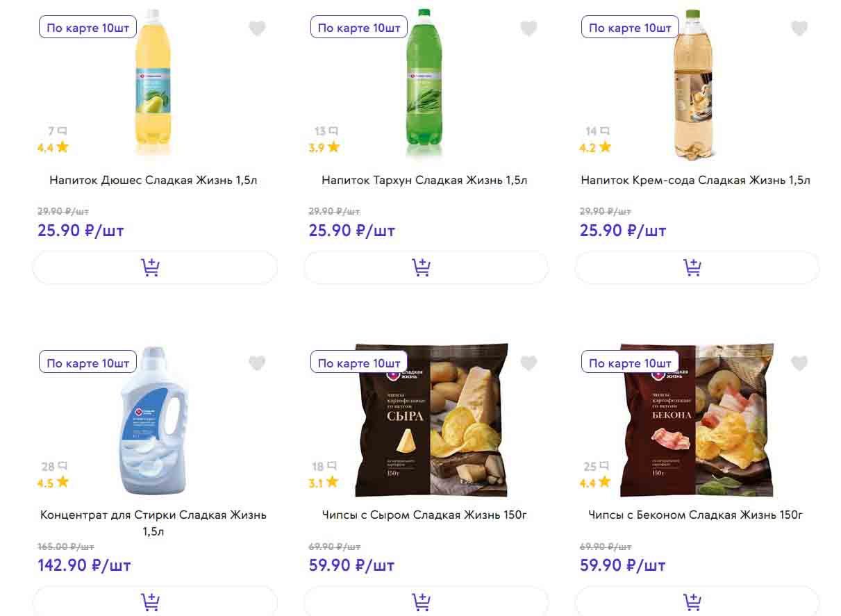841x616 pixels.
Task: Toggle heart on Чипсы с Сыром
Action: [528, 363]
